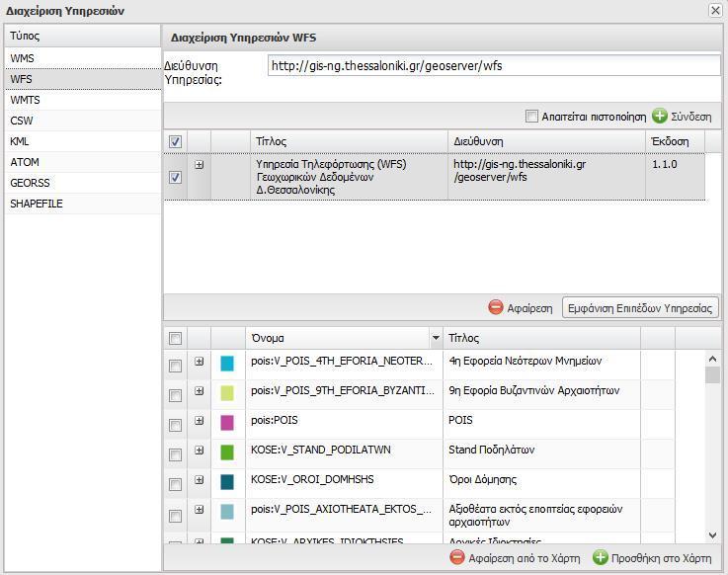The height and width of the screenshot is (575, 728).
Task: Toggle the Απαιτείται πιστοποίηση checkbox
Action: pyautogui.click(x=531, y=117)
